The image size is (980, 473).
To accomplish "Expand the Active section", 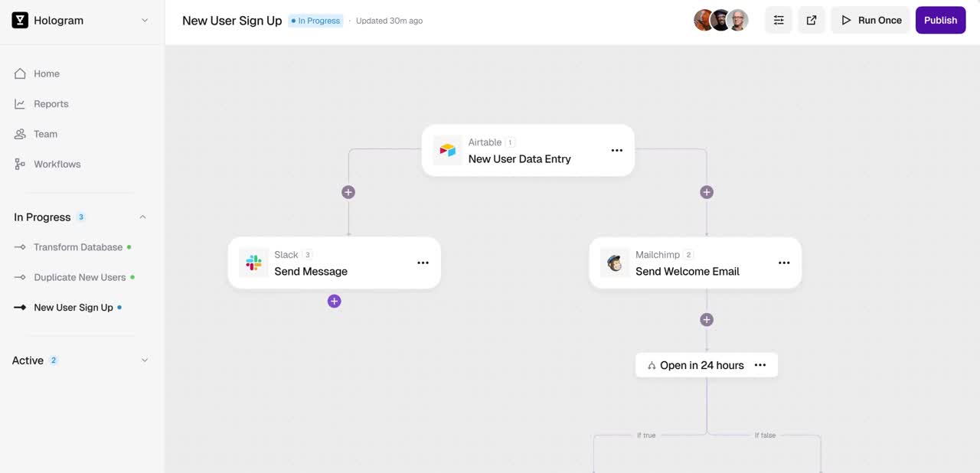I will (144, 360).
